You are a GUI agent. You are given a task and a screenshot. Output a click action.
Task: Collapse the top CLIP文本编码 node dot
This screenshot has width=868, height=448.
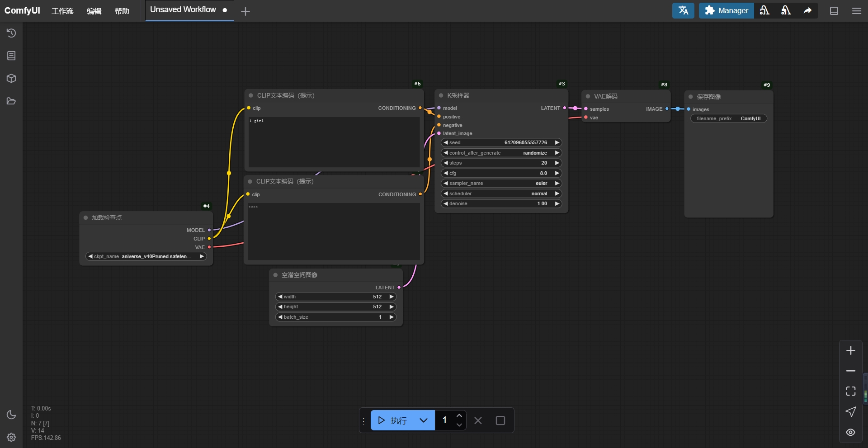pos(251,95)
